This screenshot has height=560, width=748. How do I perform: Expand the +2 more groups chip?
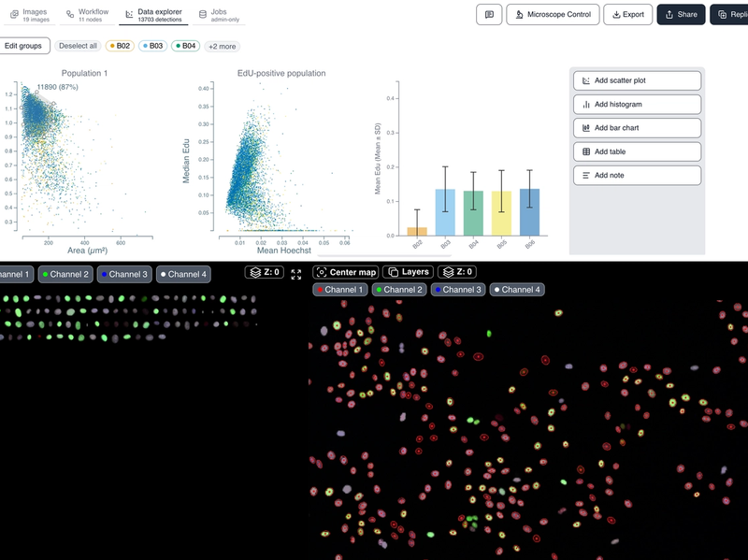coord(222,46)
